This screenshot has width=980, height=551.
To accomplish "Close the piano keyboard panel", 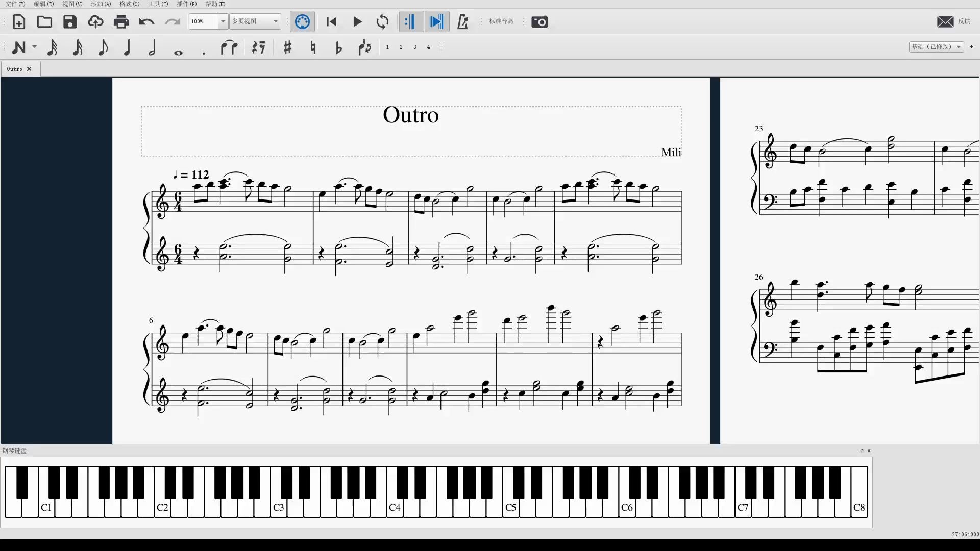I will pyautogui.click(x=869, y=450).
